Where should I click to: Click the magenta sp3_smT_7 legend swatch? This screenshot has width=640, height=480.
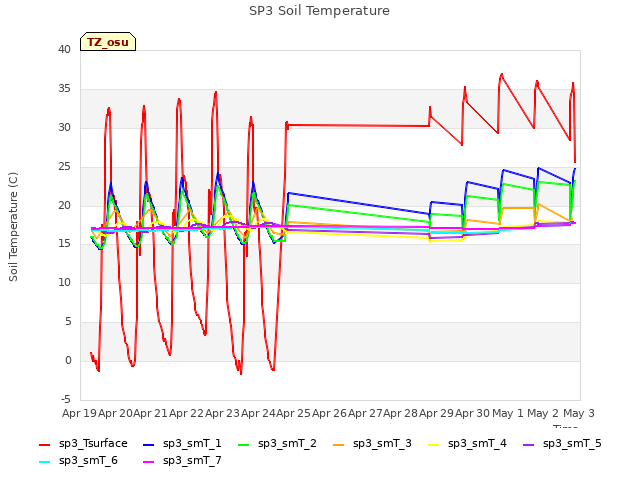tap(149, 462)
